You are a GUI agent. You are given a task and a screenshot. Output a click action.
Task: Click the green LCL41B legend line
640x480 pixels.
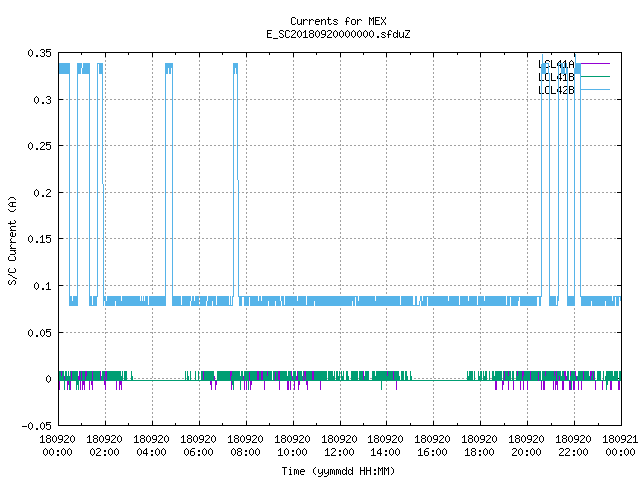[x=595, y=76]
